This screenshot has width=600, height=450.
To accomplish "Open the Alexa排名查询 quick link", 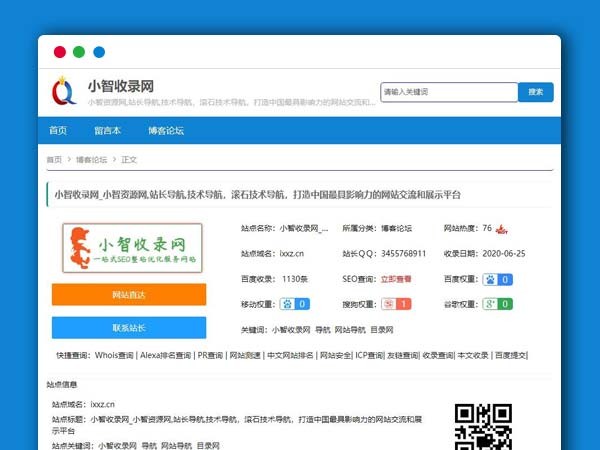I will pos(165,355).
